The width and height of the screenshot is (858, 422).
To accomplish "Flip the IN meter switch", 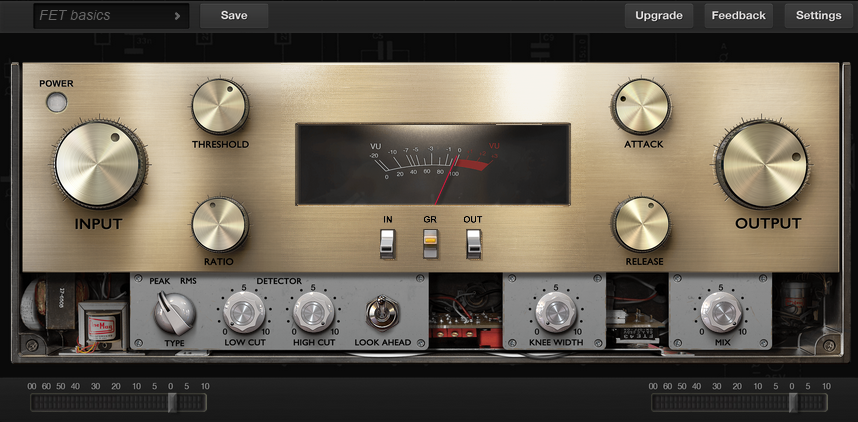I will (387, 244).
